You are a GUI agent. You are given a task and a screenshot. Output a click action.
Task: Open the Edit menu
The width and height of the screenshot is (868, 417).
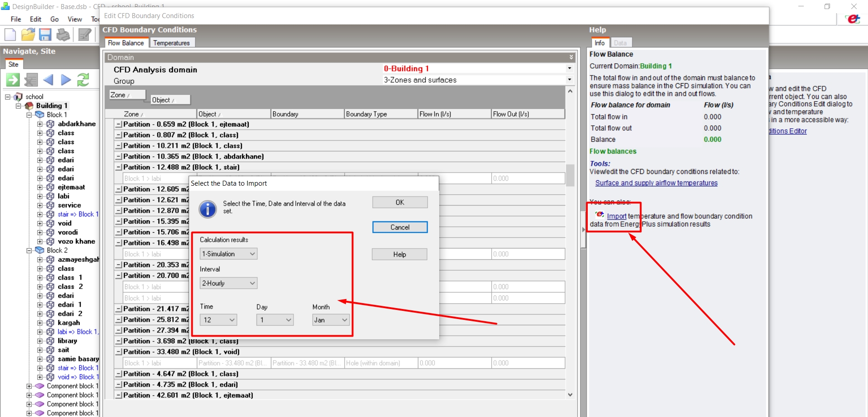[x=35, y=19]
